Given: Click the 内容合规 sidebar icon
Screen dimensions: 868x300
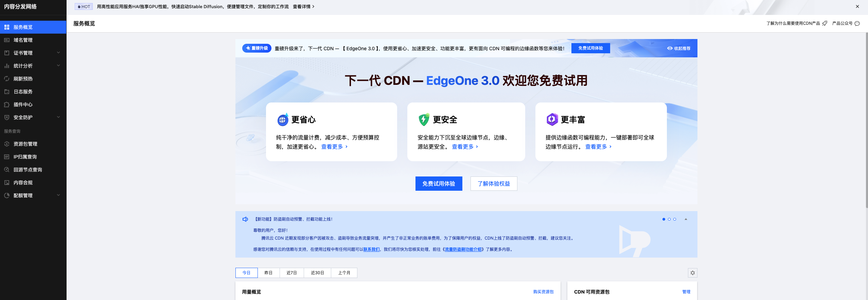Looking at the screenshot, I should point(7,183).
